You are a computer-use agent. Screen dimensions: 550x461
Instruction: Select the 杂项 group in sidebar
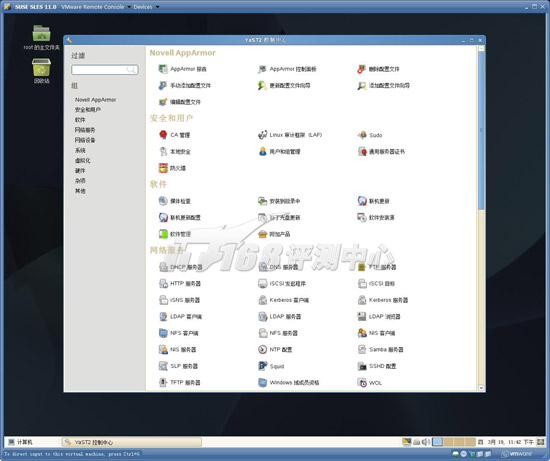pos(80,181)
